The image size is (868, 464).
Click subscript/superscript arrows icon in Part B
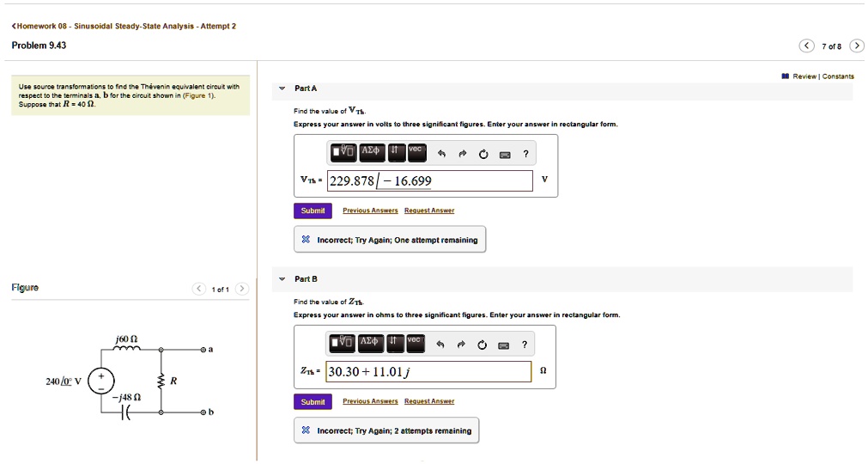pos(394,344)
